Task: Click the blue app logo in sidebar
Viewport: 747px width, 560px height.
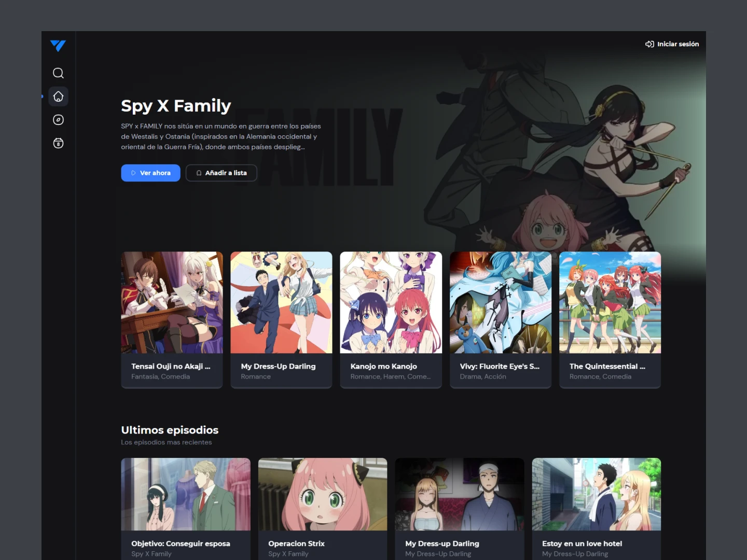Action: (58, 46)
